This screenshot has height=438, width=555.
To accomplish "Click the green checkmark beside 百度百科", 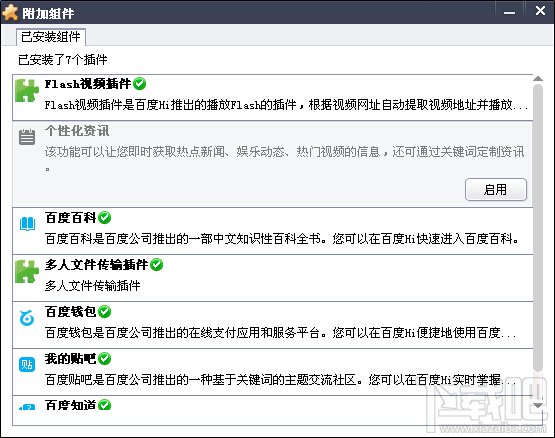I will click(x=104, y=217).
